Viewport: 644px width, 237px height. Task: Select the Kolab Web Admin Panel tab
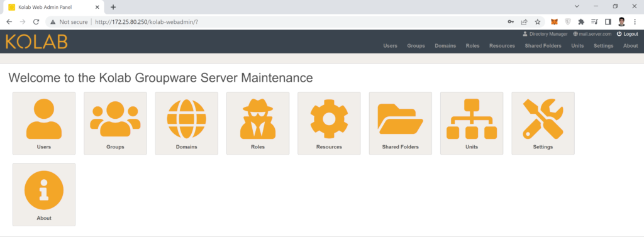(x=53, y=8)
